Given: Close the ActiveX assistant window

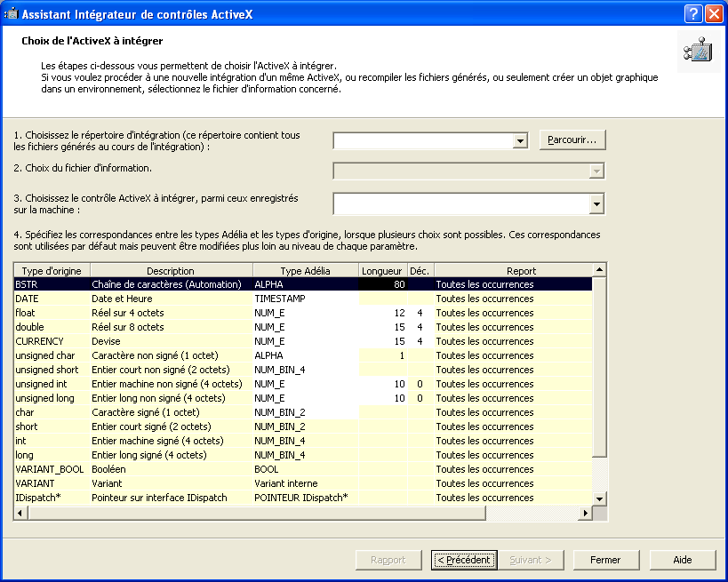Looking at the screenshot, I should (714, 13).
